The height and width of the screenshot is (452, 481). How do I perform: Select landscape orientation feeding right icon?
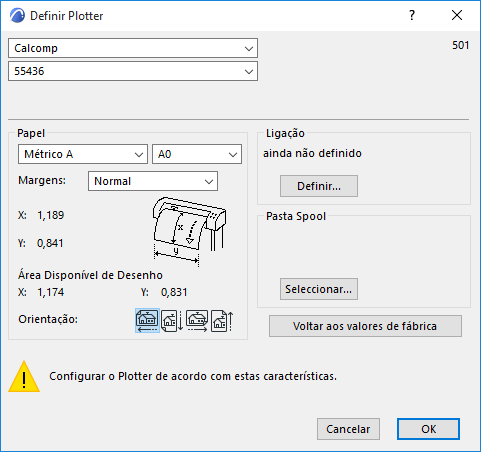[197, 320]
